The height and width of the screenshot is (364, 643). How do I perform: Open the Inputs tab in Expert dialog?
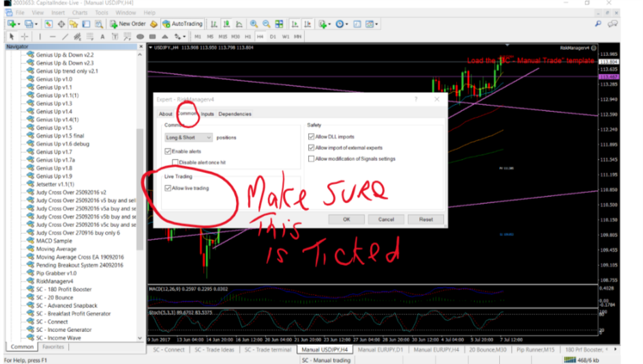pyautogui.click(x=207, y=114)
